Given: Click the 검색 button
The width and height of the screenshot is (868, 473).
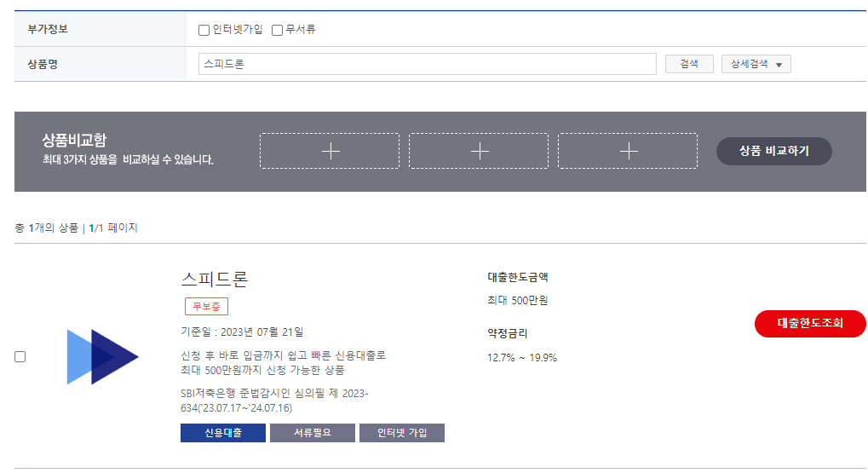Looking at the screenshot, I should (x=689, y=64).
